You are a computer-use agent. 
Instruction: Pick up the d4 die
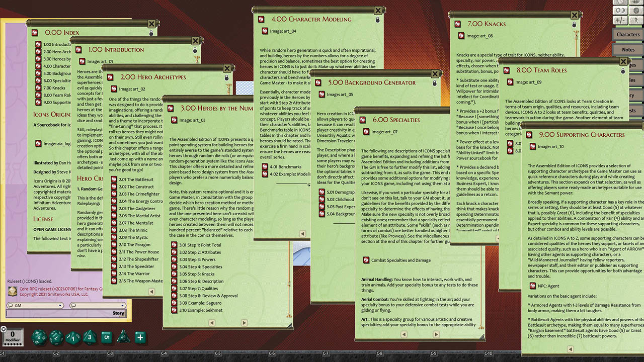pos(123,337)
